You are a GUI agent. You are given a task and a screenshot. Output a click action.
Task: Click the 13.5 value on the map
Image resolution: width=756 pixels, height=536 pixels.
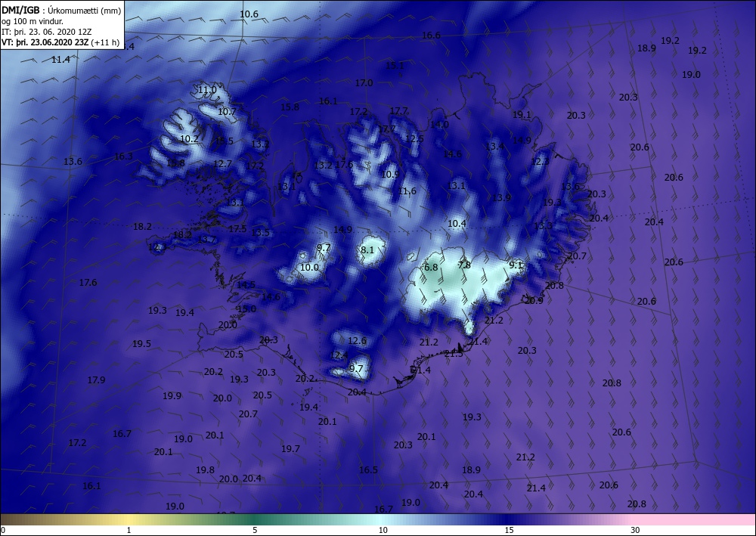coord(260,232)
